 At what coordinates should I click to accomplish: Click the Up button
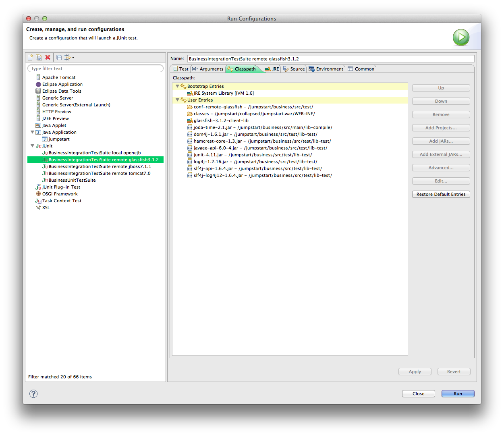441,88
